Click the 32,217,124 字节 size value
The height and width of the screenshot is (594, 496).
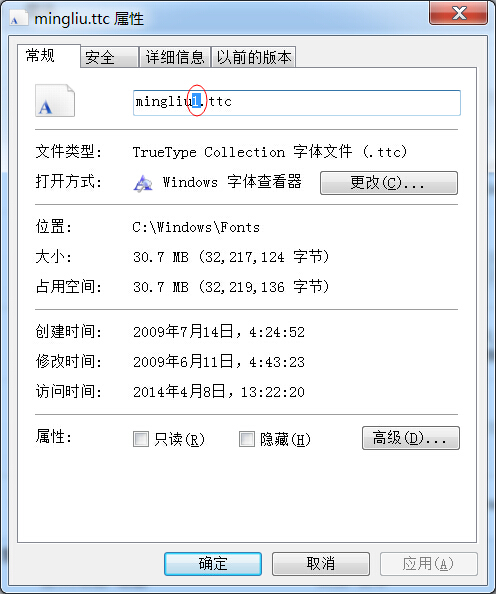pos(264,257)
